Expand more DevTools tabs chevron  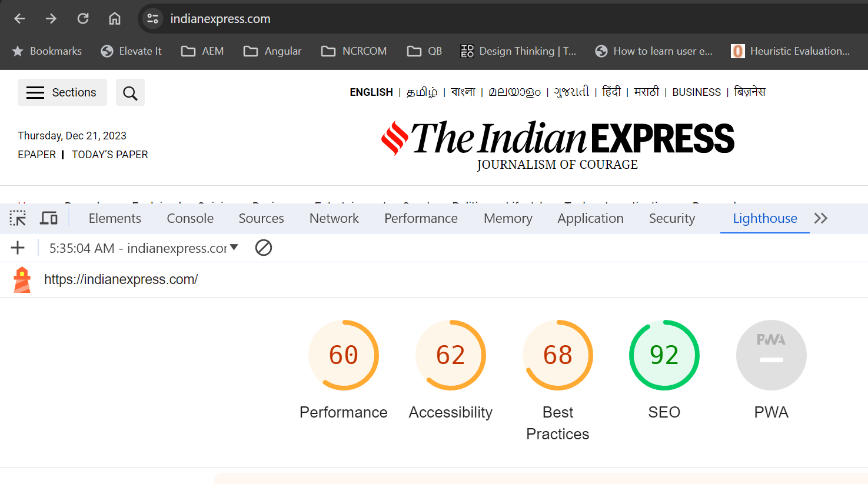(821, 219)
